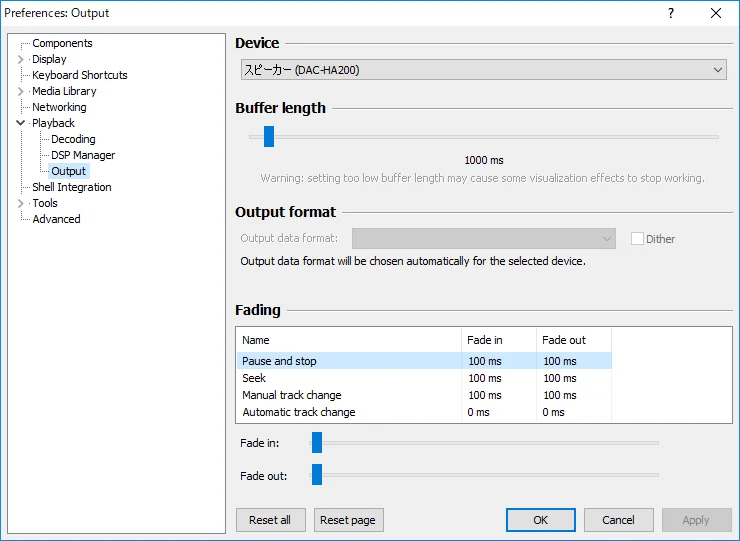The width and height of the screenshot is (740, 541).
Task: Click the Reset page button
Action: point(348,520)
